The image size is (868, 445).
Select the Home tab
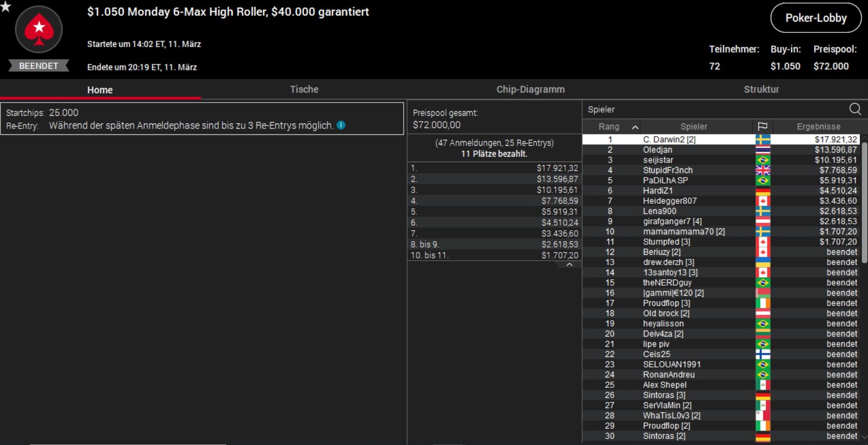(100, 90)
